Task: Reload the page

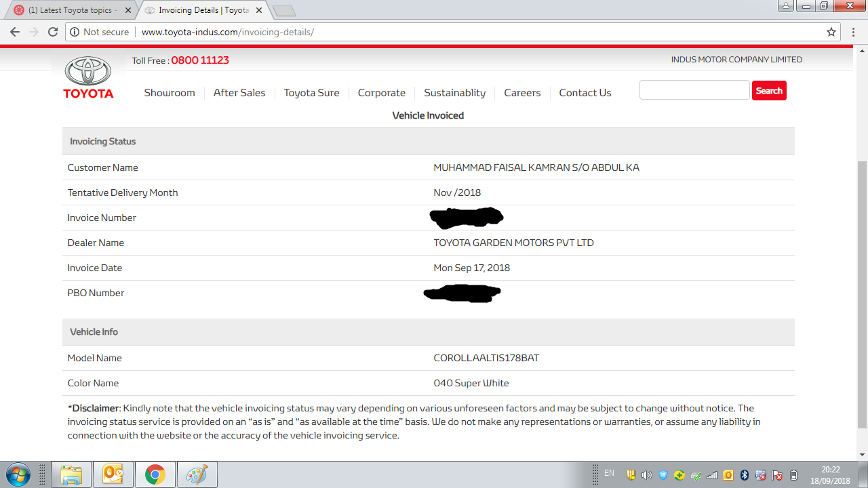Action: pyautogui.click(x=53, y=32)
